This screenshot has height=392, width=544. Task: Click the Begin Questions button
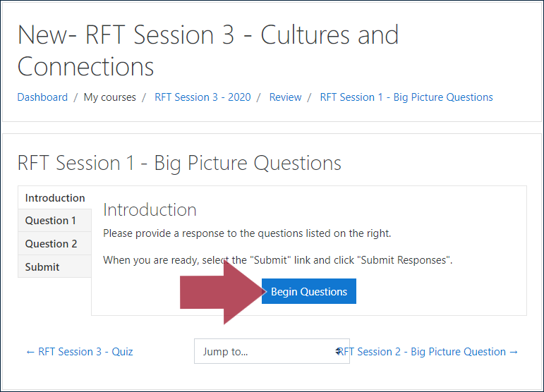(x=309, y=291)
